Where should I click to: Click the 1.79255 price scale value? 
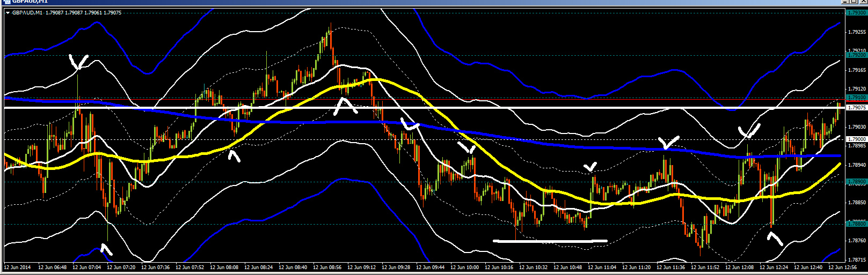click(x=856, y=32)
